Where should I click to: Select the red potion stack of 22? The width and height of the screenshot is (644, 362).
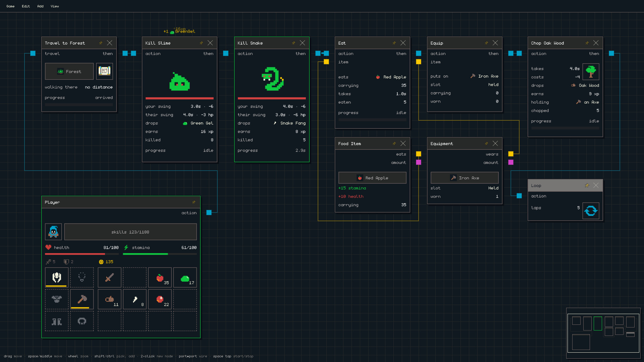coord(160,299)
